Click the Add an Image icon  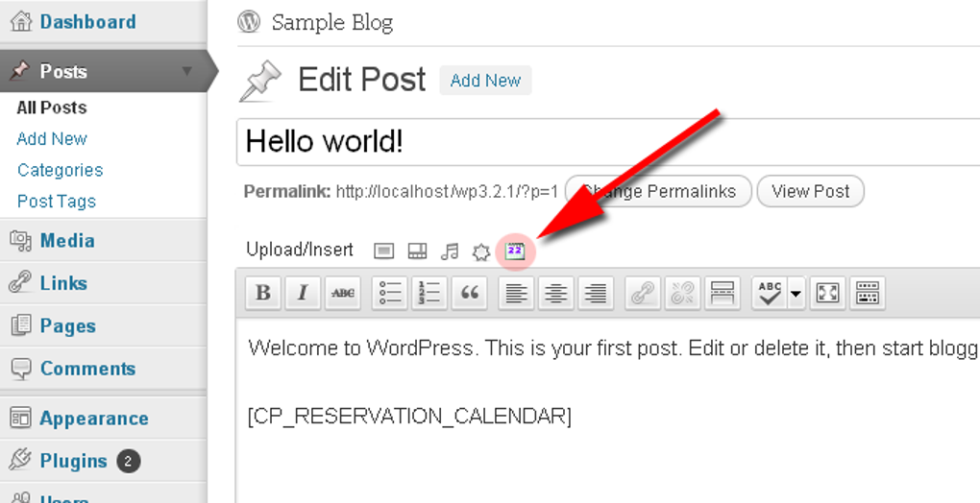383,251
